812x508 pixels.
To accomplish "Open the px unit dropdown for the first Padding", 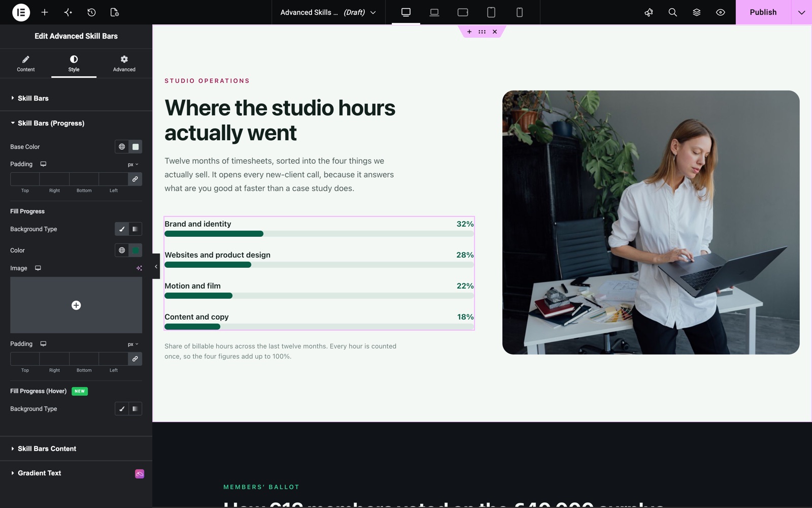I will click(x=133, y=165).
